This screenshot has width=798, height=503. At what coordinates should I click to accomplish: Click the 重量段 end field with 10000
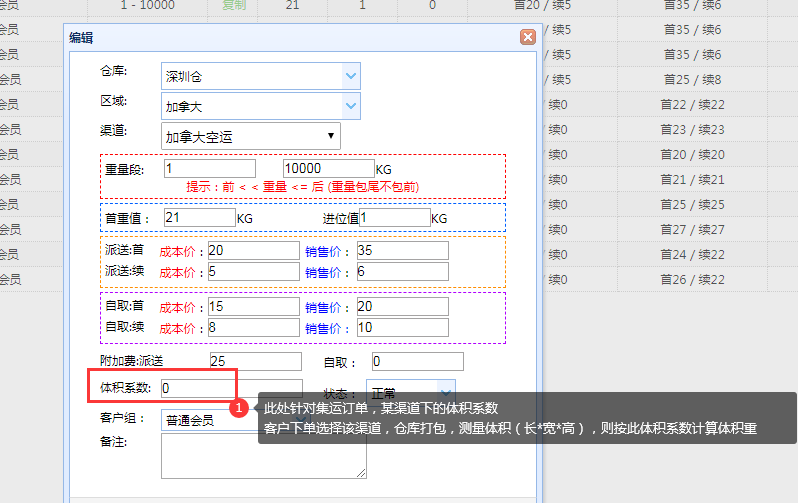tap(329, 169)
